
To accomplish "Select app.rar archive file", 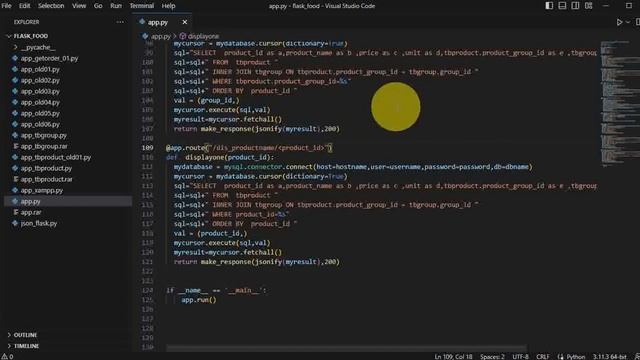I will tap(31, 212).
